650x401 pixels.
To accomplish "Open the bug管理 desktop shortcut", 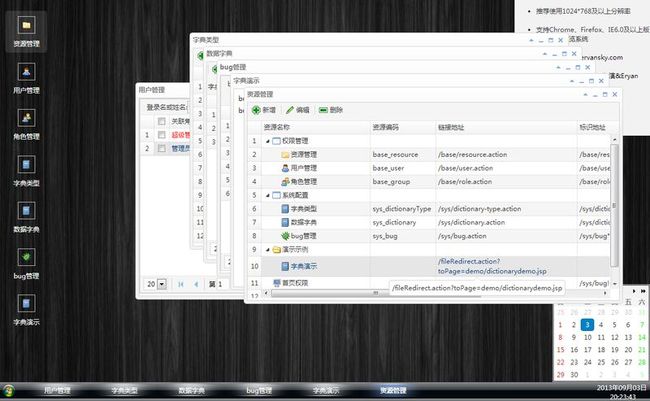I will (26, 264).
